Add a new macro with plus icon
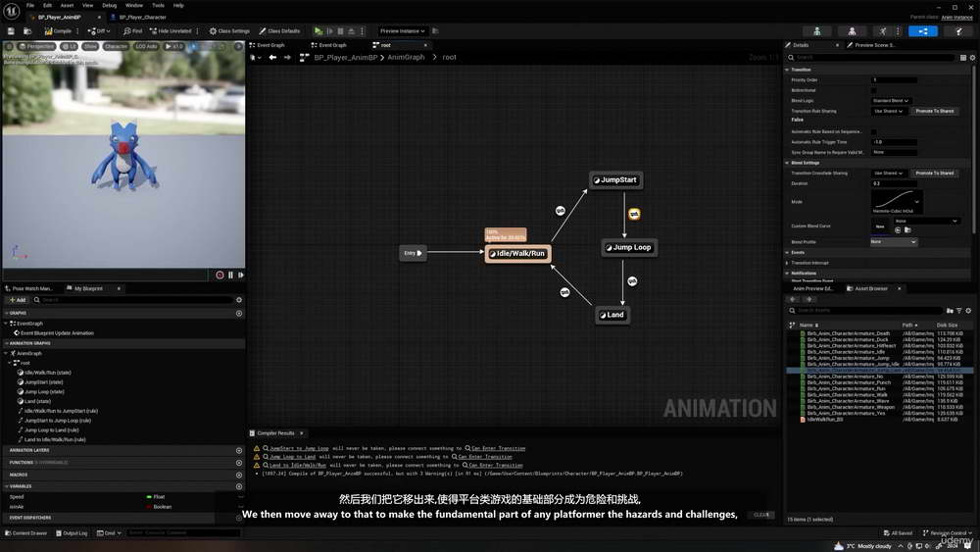 tap(239, 475)
